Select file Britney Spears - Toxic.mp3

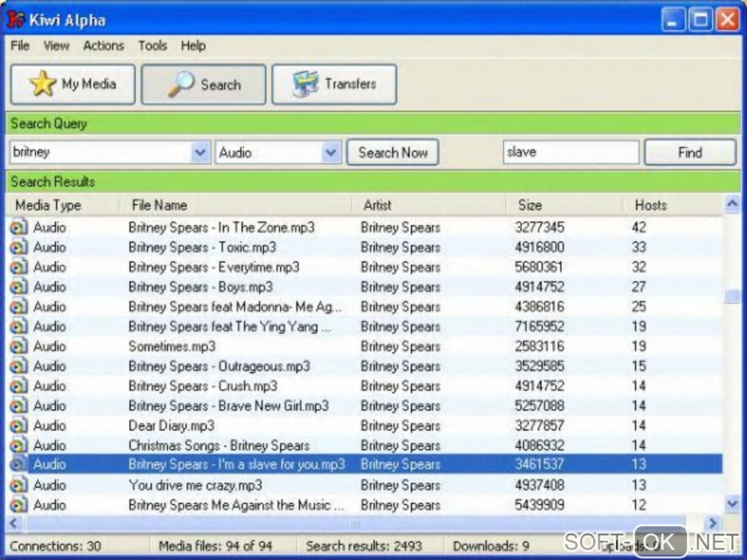point(202,247)
